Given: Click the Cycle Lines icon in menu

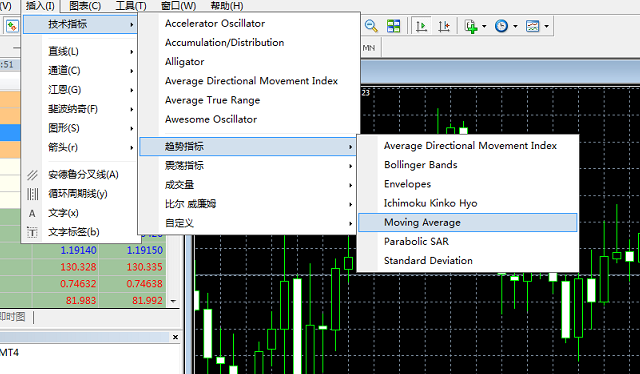Looking at the screenshot, I should pyautogui.click(x=32, y=194).
